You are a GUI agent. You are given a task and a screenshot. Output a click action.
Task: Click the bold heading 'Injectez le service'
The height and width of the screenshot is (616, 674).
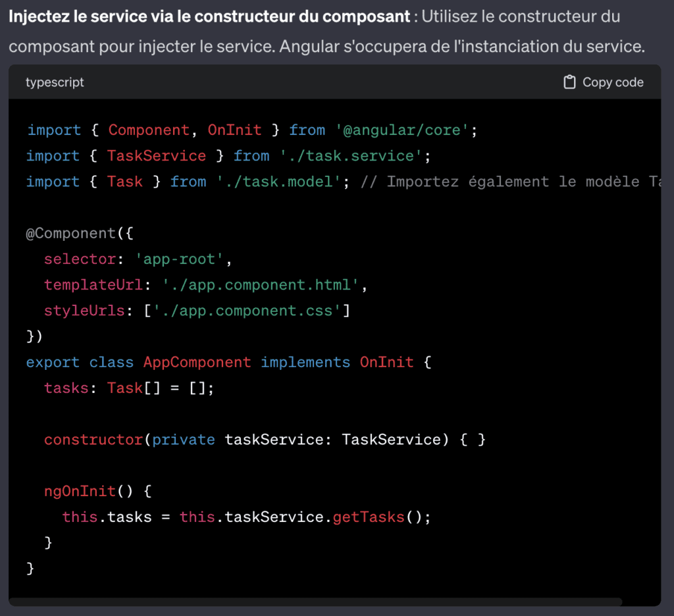click(x=209, y=16)
